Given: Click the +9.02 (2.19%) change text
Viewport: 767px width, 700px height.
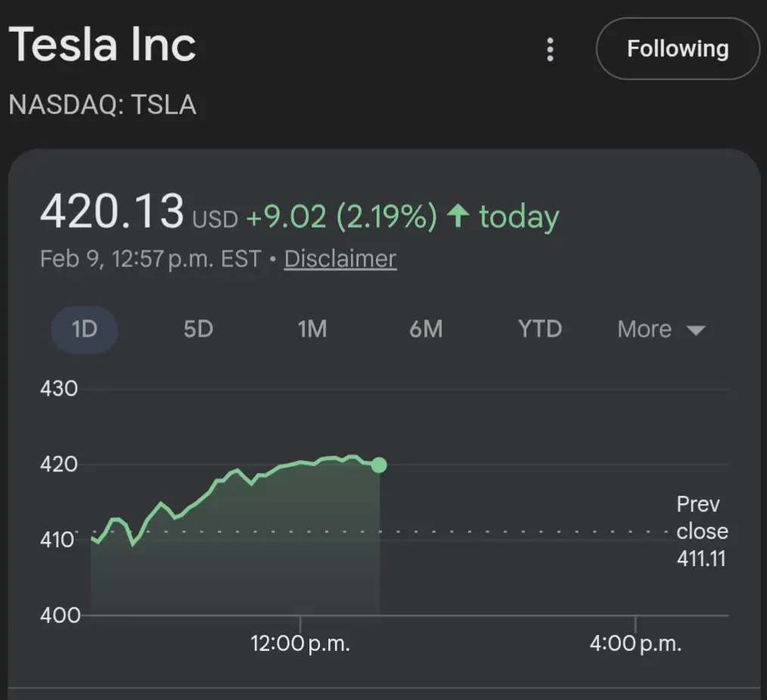Looking at the screenshot, I should (x=341, y=218).
